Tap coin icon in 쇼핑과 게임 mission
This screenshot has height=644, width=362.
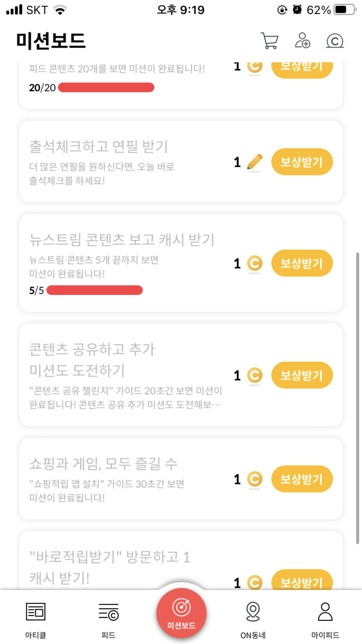coord(255,479)
